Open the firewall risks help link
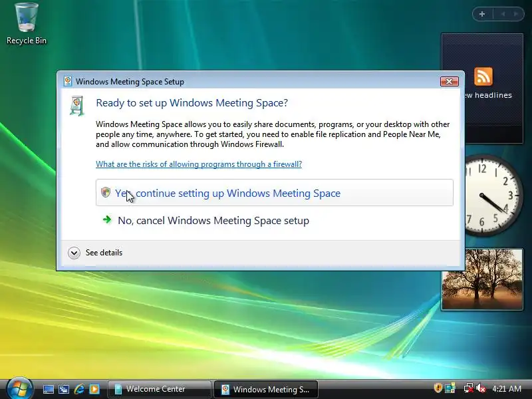Screen dimensions: 532x399 [199, 164]
